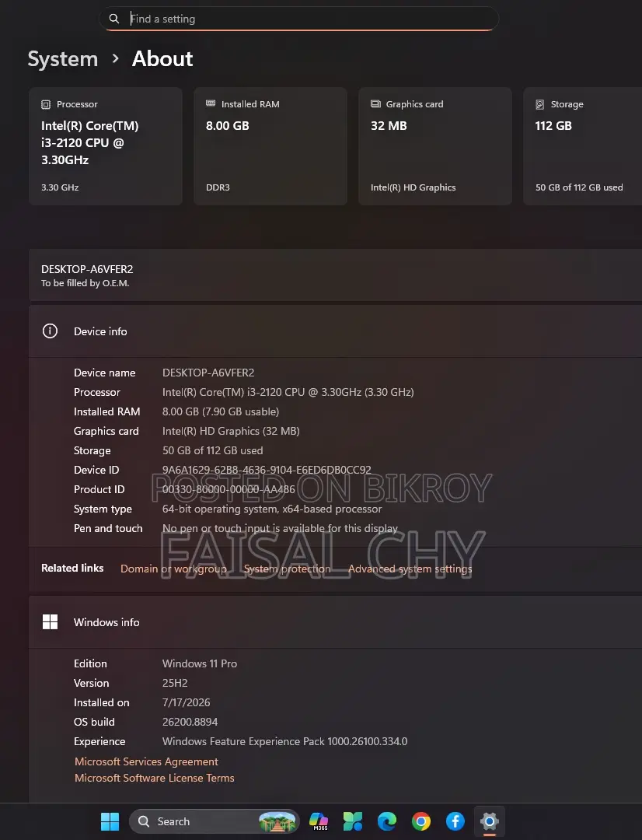
Task: Click the Windows info logo icon
Action: tap(50, 622)
